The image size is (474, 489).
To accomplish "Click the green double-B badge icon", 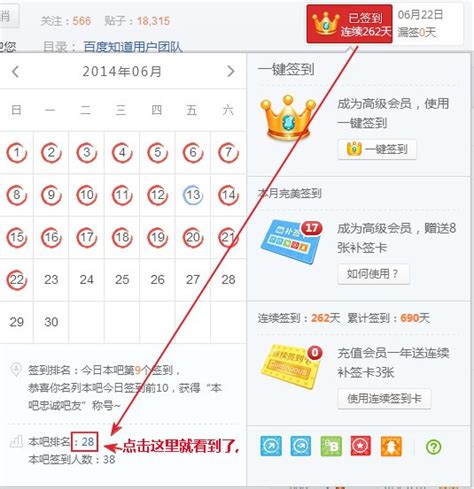I will click(x=331, y=446).
